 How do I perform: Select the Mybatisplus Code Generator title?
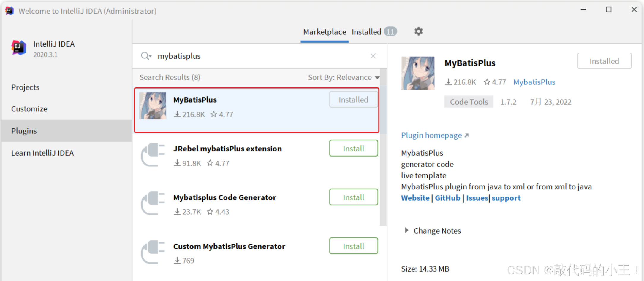[225, 197]
